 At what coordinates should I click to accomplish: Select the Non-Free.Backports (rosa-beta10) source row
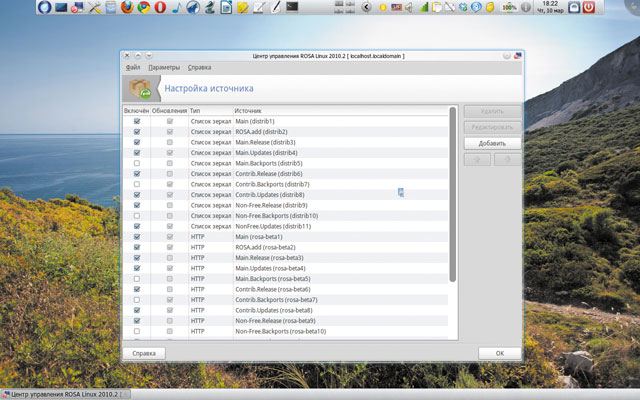pos(285,331)
